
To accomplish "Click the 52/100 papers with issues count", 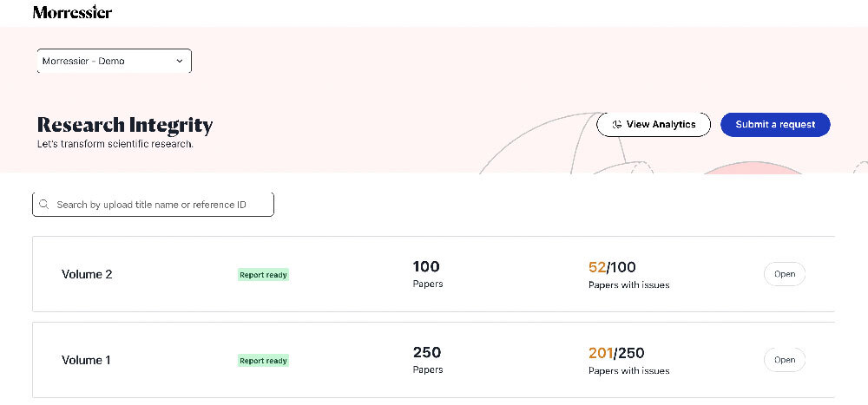I will tap(612, 267).
